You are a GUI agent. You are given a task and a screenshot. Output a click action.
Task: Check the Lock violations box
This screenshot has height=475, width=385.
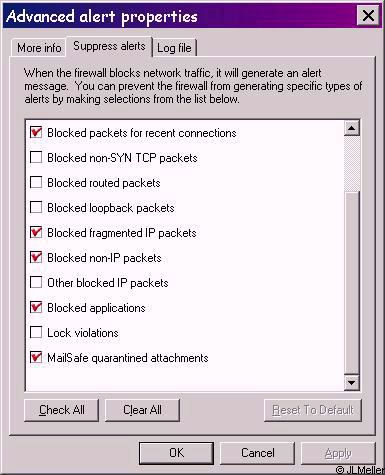click(x=36, y=332)
